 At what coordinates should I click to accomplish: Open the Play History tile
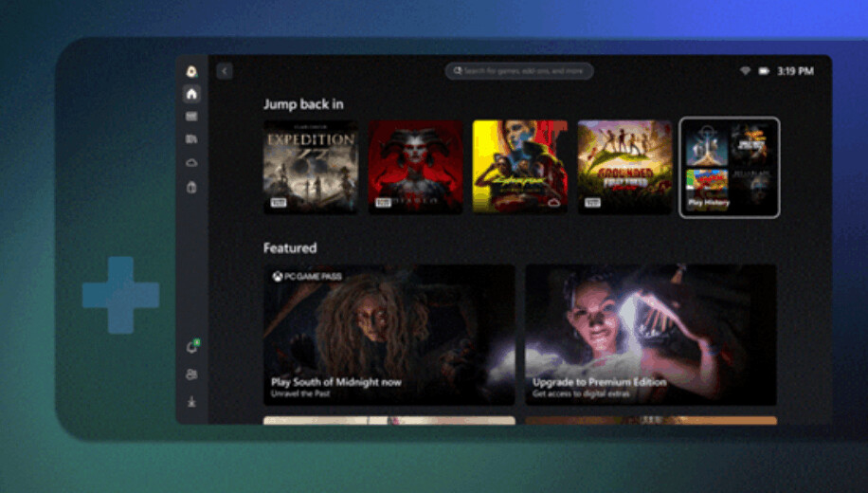729,167
